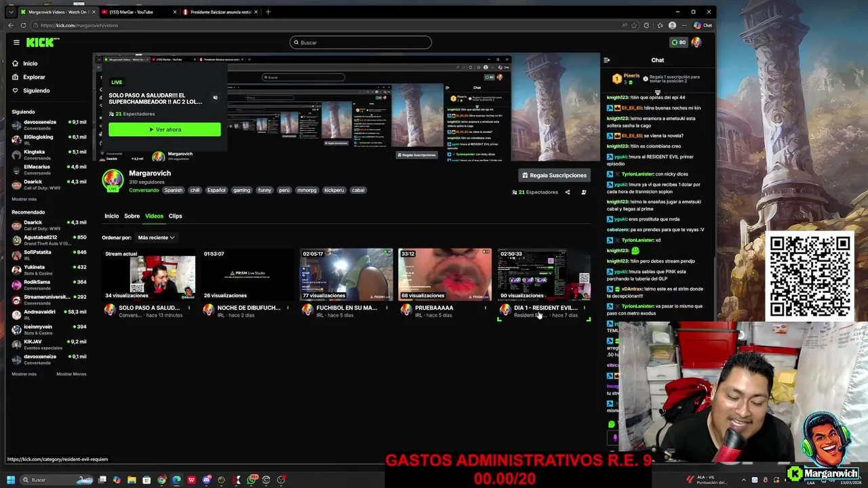Open the Kick hamburger sidebar menu
Viewport: 868px width, 488px height.
tap(16, 42)
